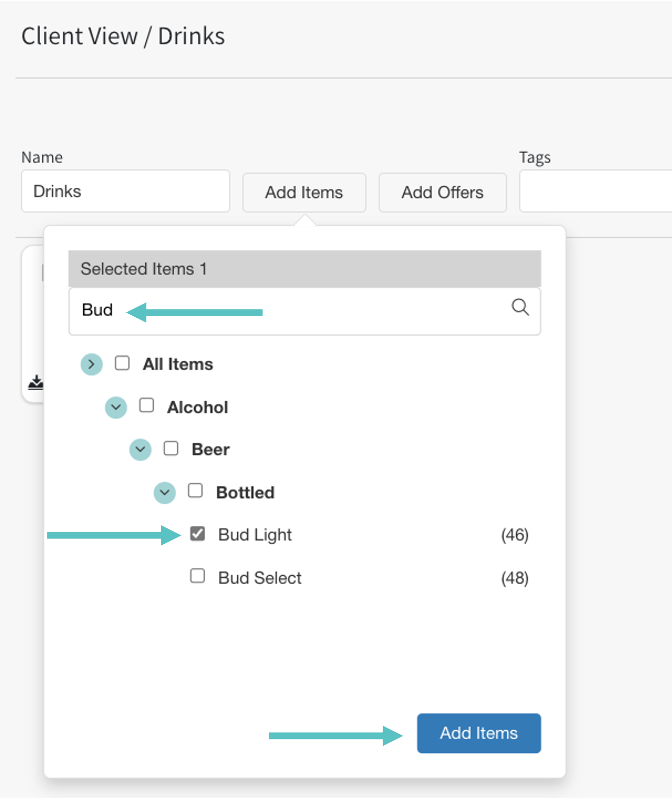Check the Beer checkbox

[171, 448]
